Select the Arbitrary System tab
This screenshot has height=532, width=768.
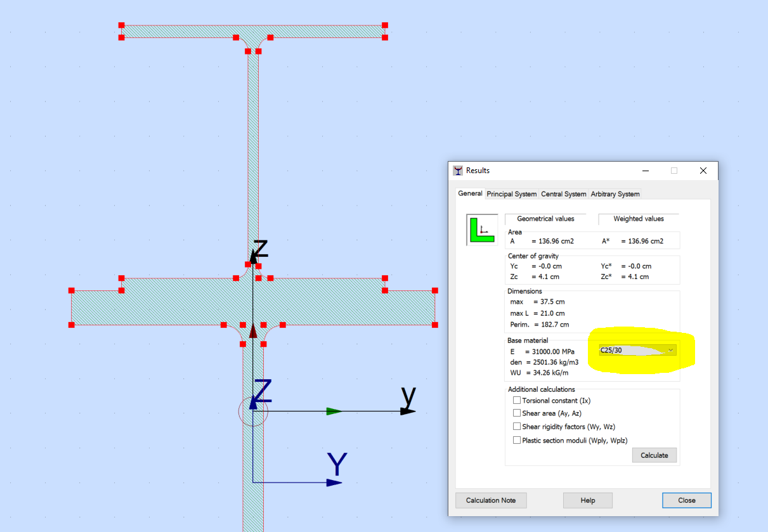(x=614, y=194)
